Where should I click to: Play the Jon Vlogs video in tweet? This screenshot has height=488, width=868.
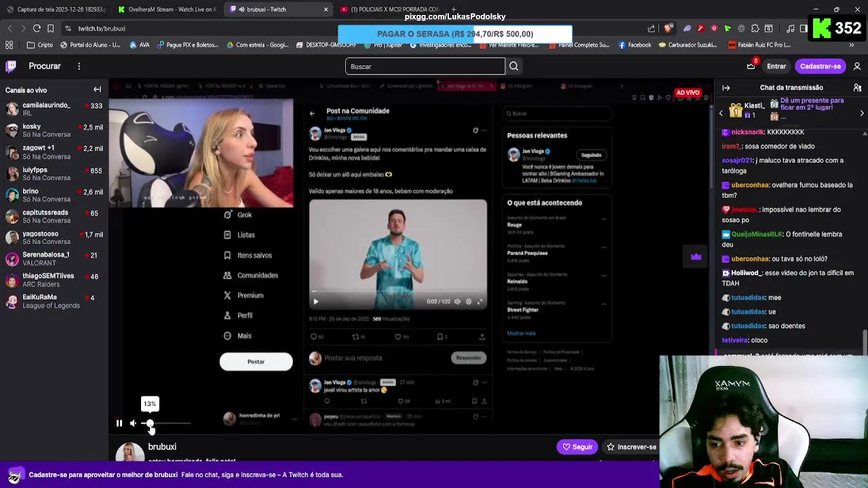click(x=315, y=302)
